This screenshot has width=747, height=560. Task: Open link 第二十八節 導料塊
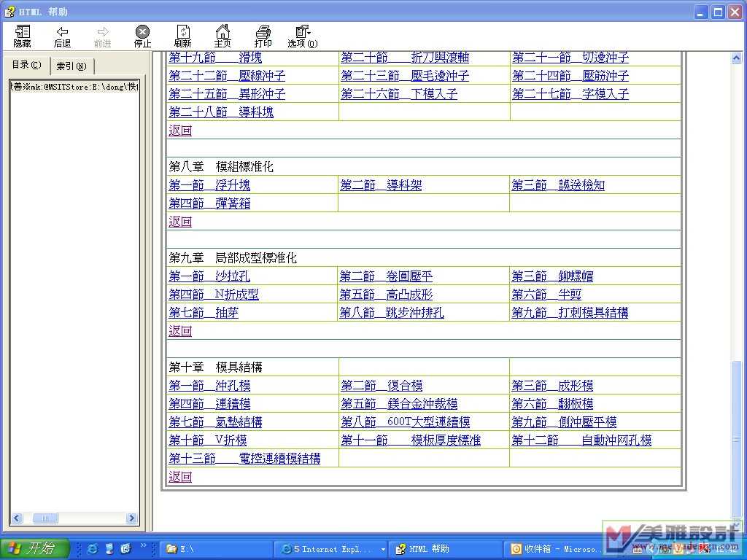click(x=221, y=112)
